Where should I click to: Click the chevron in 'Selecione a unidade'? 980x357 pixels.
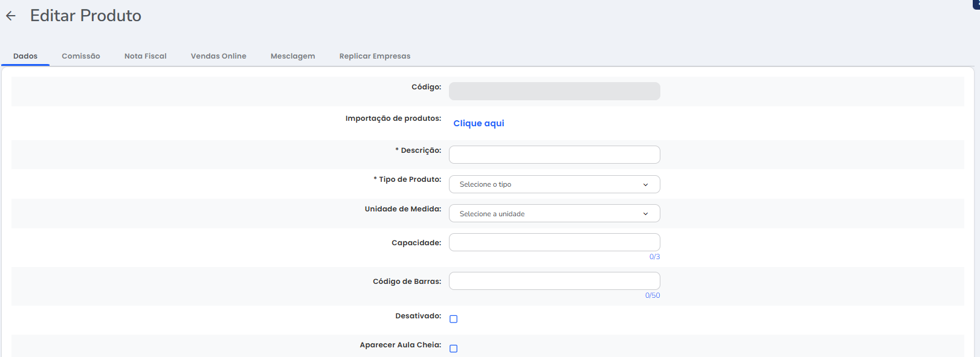[645, 214]
